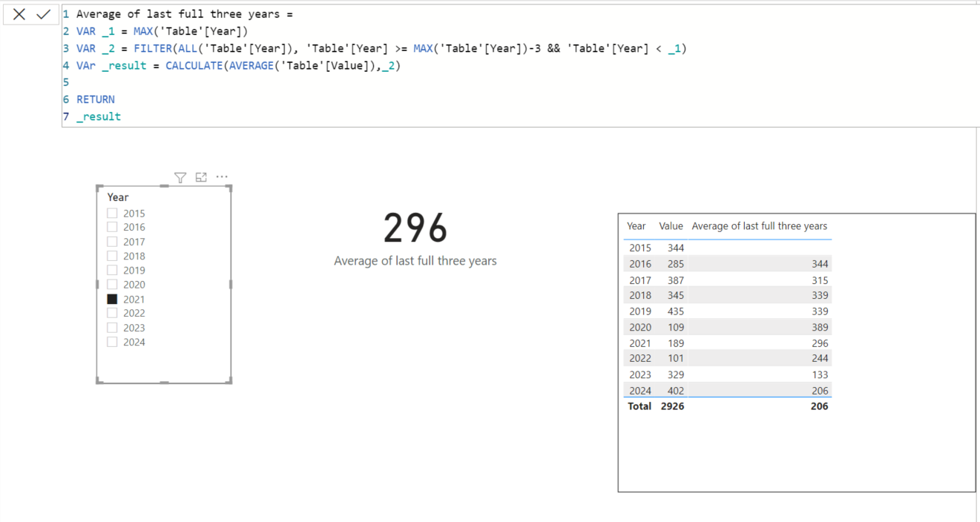Select value 344 in 2015 row
980x522 pixels.
[x=675, y=248]
